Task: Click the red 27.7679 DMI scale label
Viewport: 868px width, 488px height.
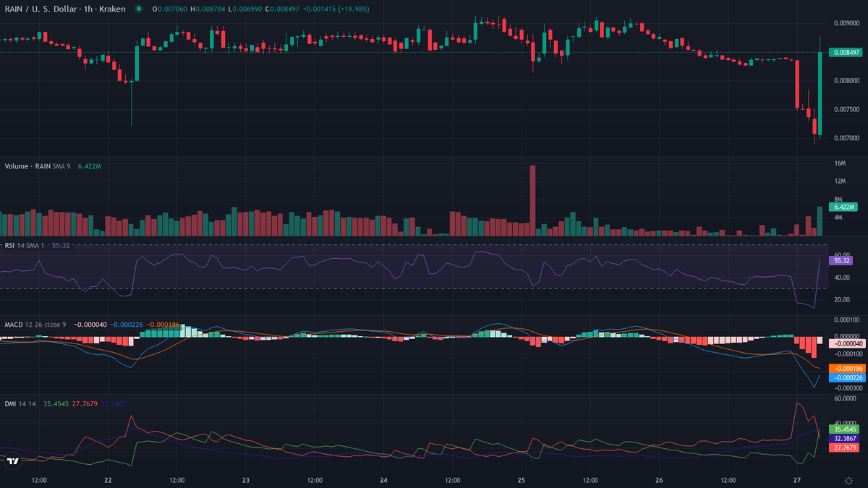Action: (843, 448)
